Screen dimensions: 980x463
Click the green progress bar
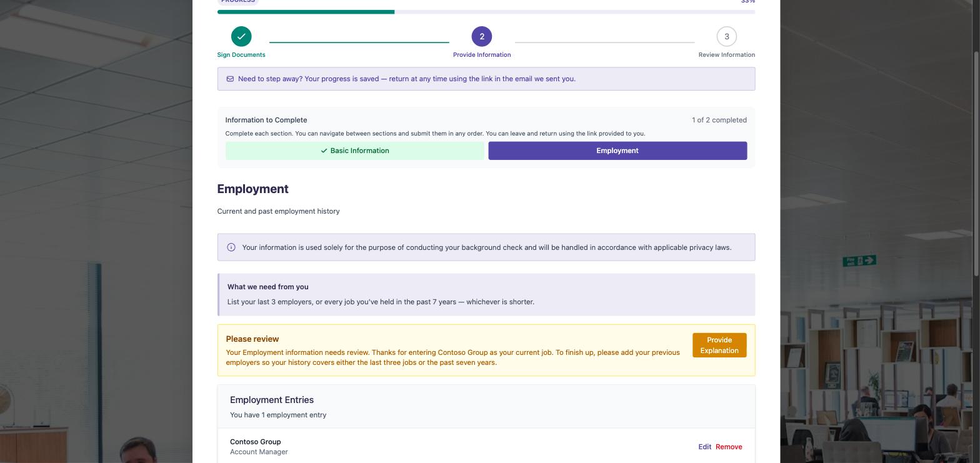tap(306, 12)
